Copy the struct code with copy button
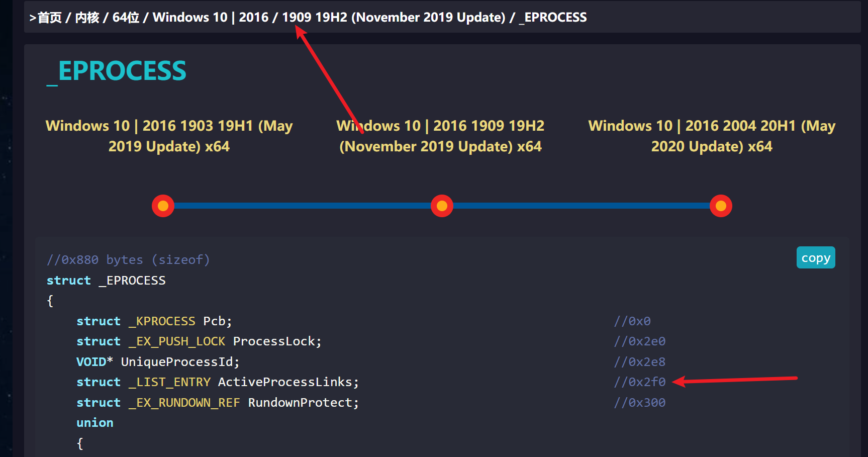 click(815, 258)
